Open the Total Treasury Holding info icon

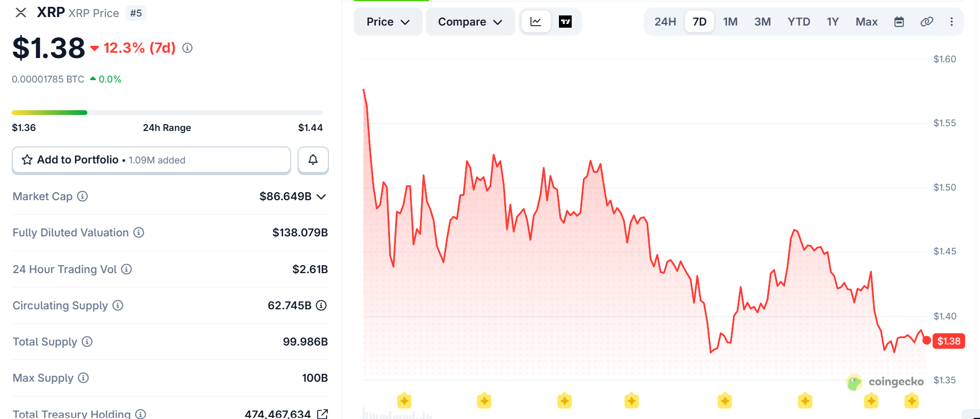tap(141, 414)
